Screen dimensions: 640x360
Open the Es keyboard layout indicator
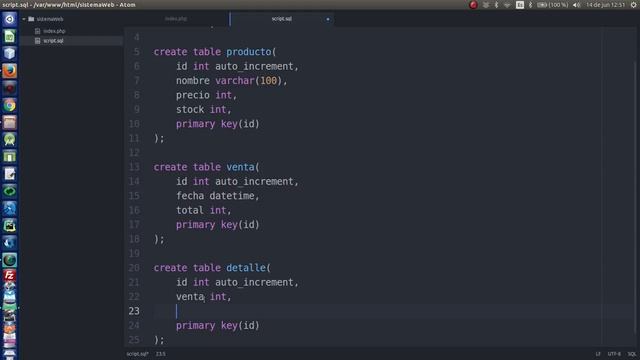tap(520, 5)
